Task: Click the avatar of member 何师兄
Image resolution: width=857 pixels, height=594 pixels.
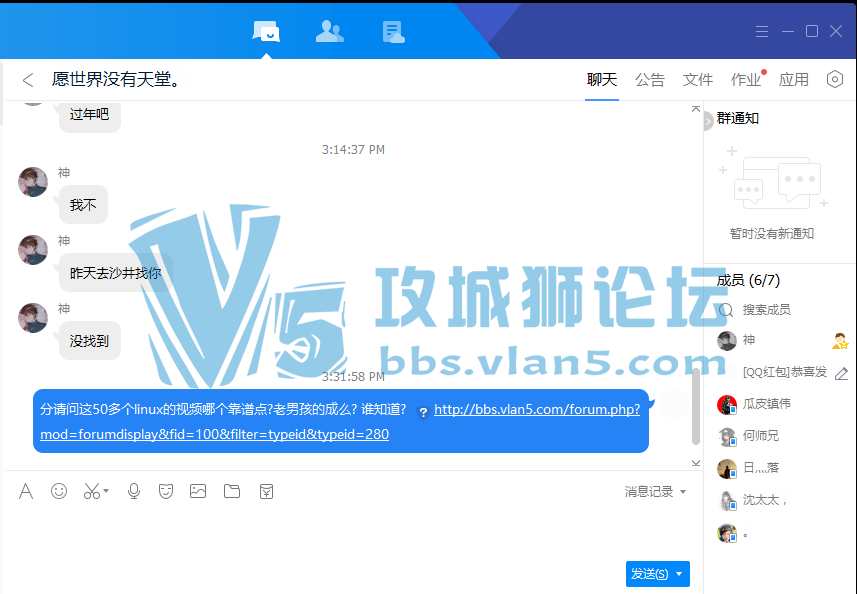Action: (727, 437)
